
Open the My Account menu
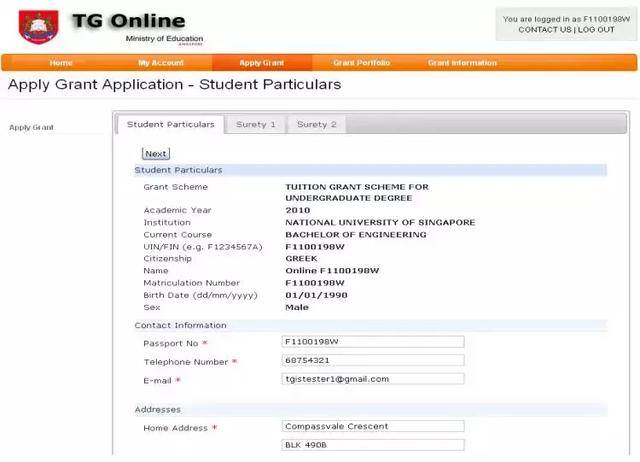click(159, 63)
